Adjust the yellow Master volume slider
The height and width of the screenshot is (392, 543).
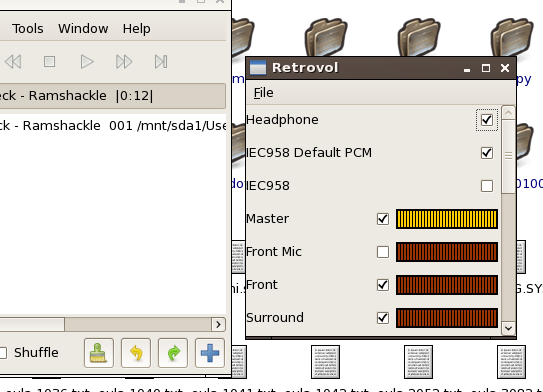tap(447, 219)
